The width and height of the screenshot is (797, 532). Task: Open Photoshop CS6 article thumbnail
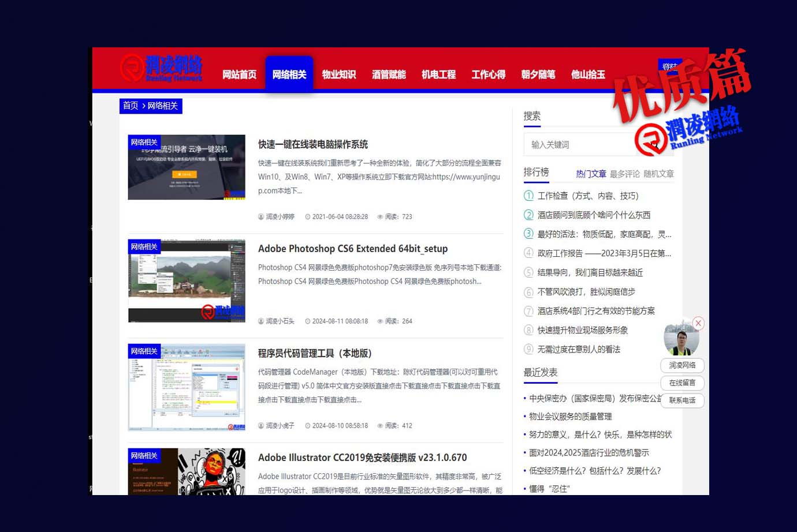[x=187, y=281]
